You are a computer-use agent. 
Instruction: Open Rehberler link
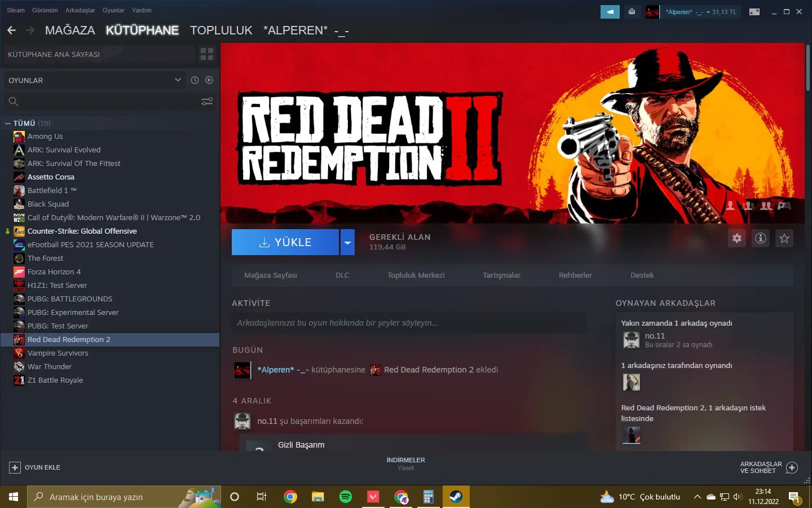(x=575, y=275)
